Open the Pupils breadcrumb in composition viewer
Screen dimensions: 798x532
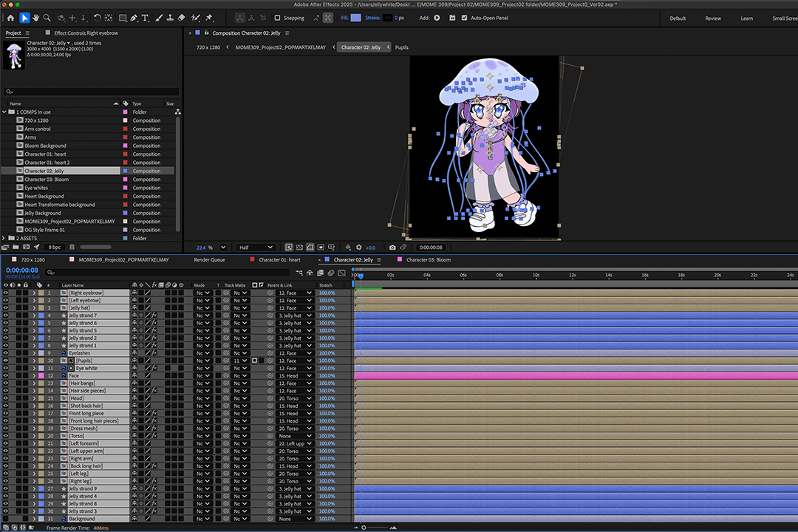coord(401,47)
